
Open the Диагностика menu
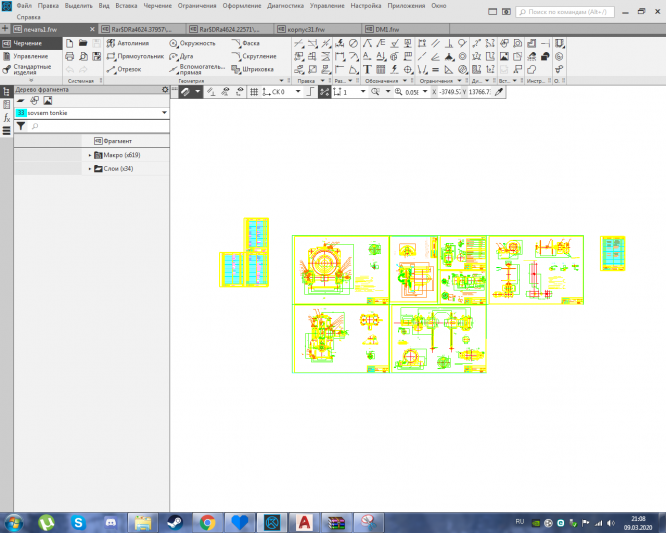285,6
